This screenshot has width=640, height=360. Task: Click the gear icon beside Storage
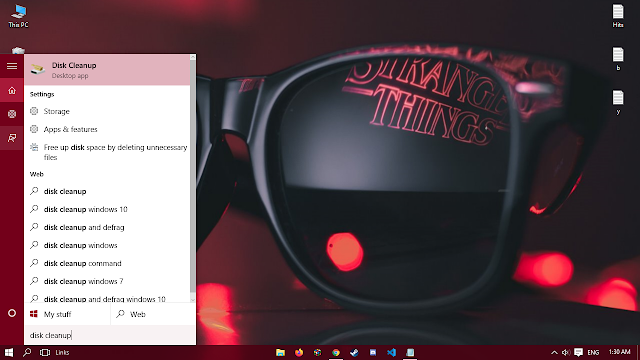(34, 111)
